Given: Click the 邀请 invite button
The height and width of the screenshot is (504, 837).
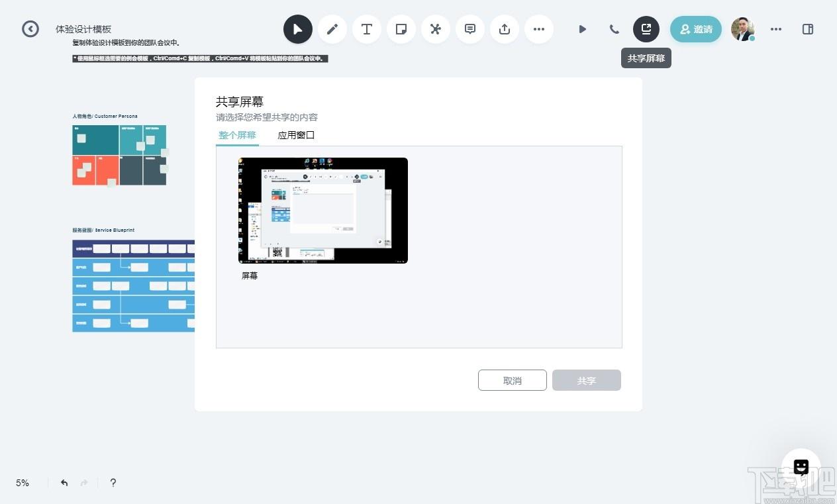Looking at the screenshot, I should click(x=696, y=29).
